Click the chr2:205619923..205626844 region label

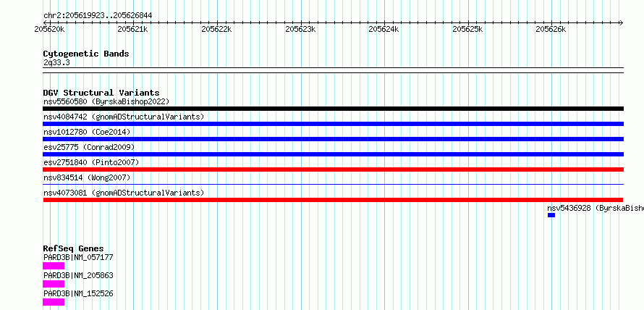point(98,16)
